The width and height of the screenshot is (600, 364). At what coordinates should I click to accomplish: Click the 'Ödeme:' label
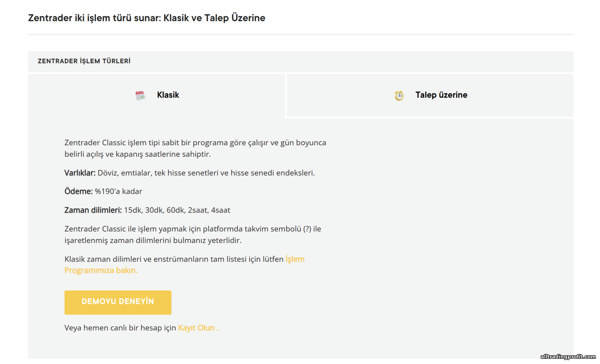point(78,191)
